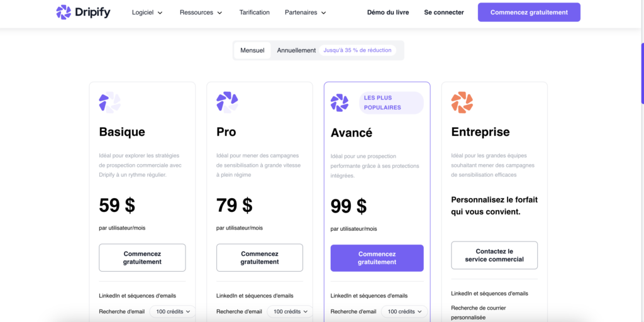Start free with the Avancé plan

pos(377,258)
